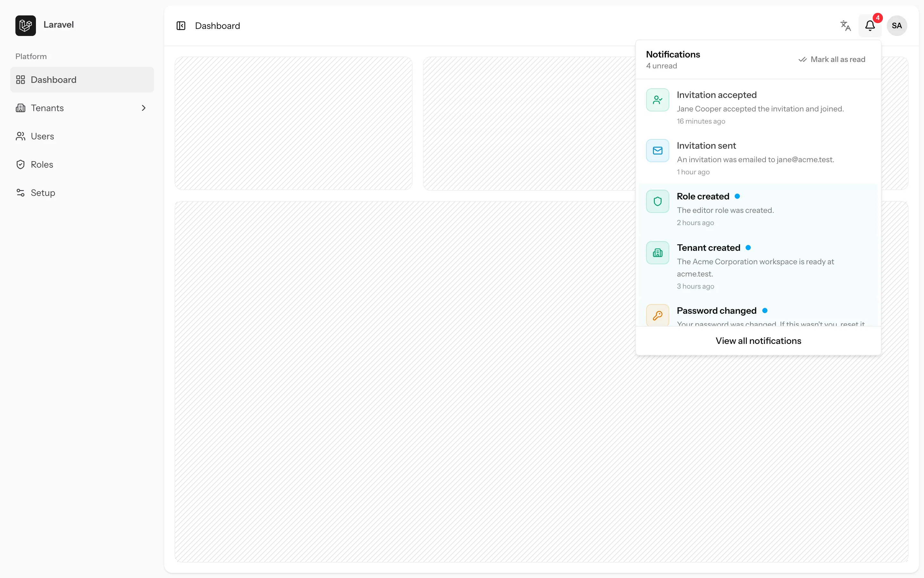Click the Dashboard grid icon in sidebar
The image size is (924, 578).
[x=21, y=80]
